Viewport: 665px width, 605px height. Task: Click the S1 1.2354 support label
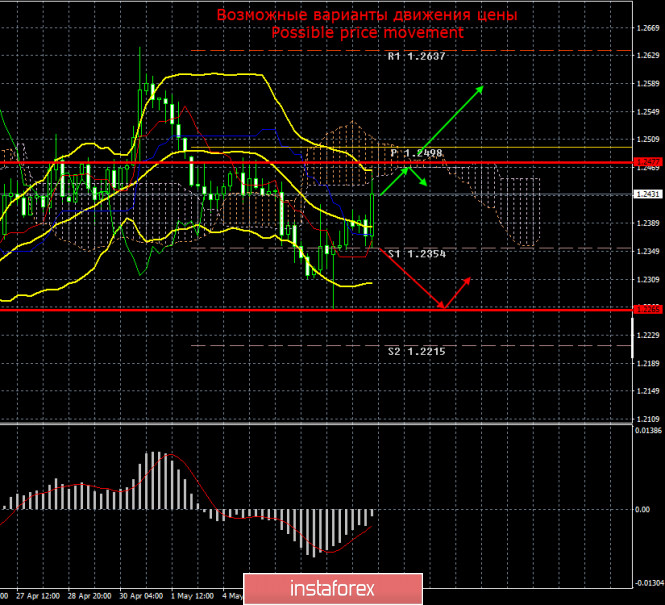pyautogui.click(x=417, y=254)
